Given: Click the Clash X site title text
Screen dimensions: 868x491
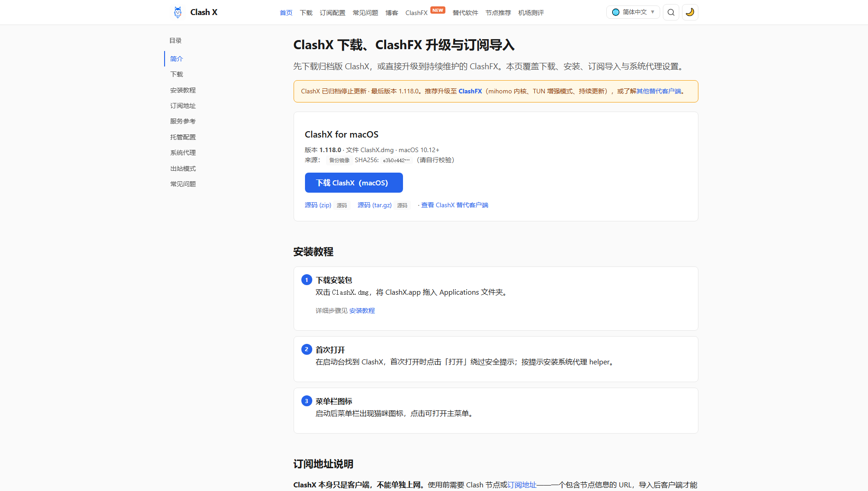Looking at the screenshot, I should click(204, 12).
